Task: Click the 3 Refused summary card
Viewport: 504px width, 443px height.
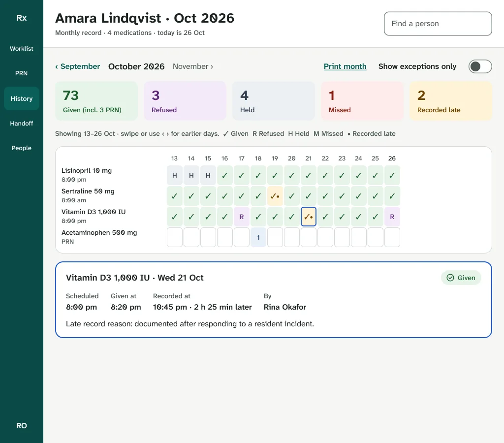Action: click(x=185, y=101)
